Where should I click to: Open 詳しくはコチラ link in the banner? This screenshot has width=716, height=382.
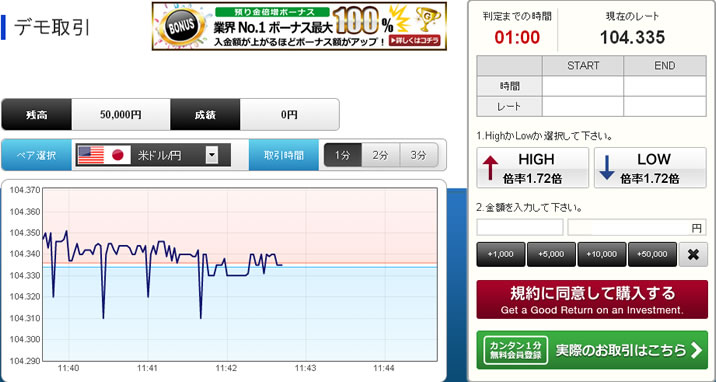coord(415,41)
